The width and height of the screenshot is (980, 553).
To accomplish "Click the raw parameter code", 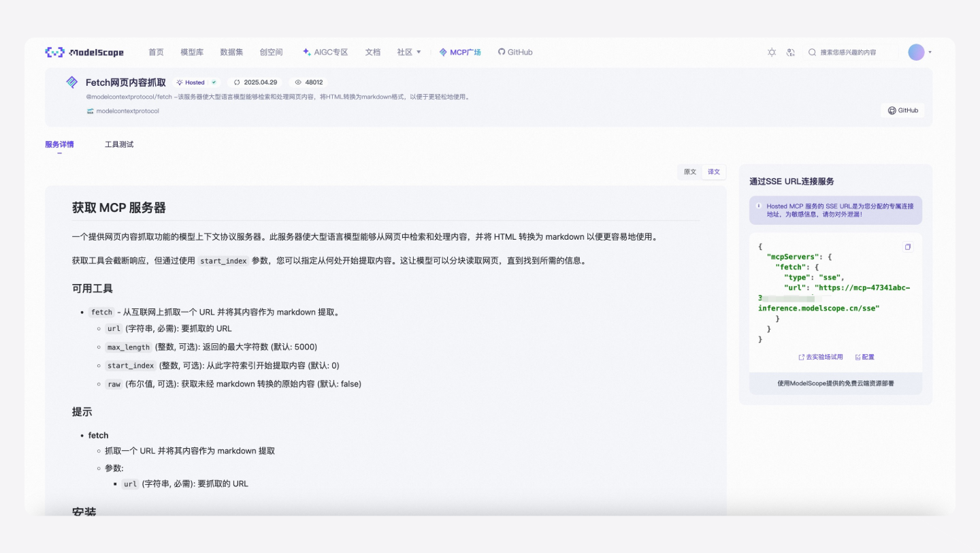I will tap(114, 384).
